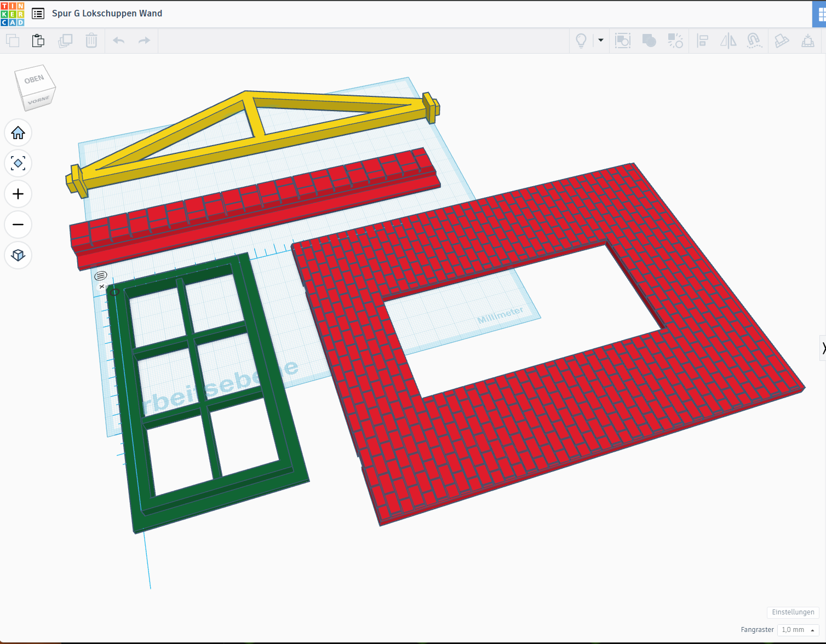Redo the last action
This screenshot has height=644, width=826.
pyautogui.click(x=144, y=41)
